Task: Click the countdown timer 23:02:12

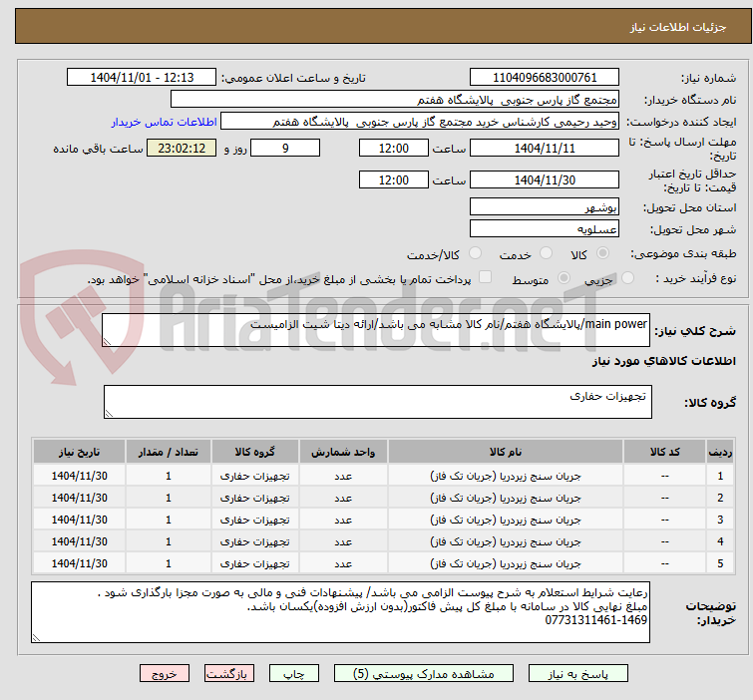Action: point(182,148)
